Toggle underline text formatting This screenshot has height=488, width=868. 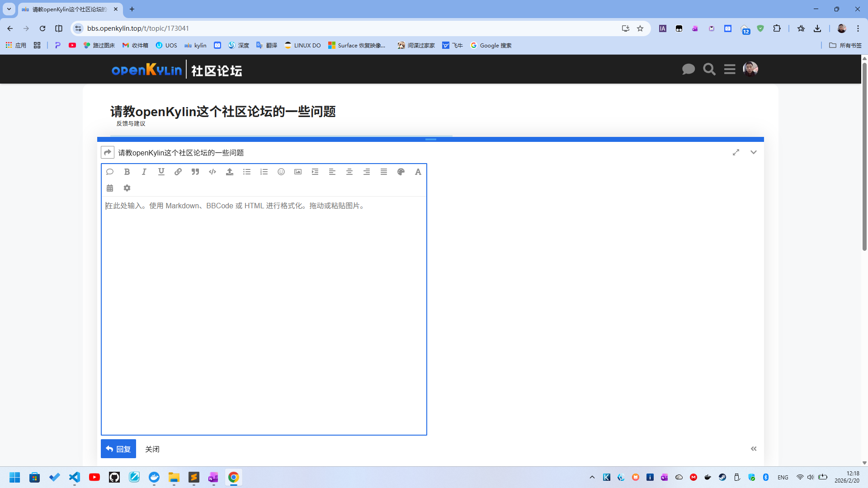click(161, 172)
